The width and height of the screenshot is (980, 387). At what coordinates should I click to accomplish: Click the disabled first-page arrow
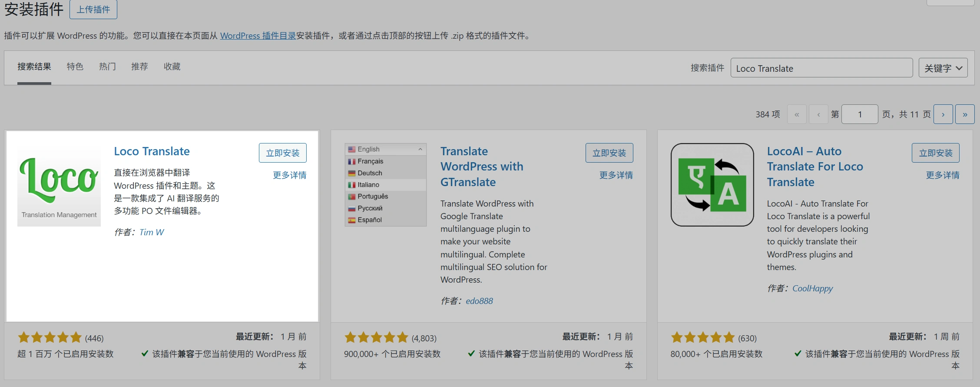click(797, 114)
